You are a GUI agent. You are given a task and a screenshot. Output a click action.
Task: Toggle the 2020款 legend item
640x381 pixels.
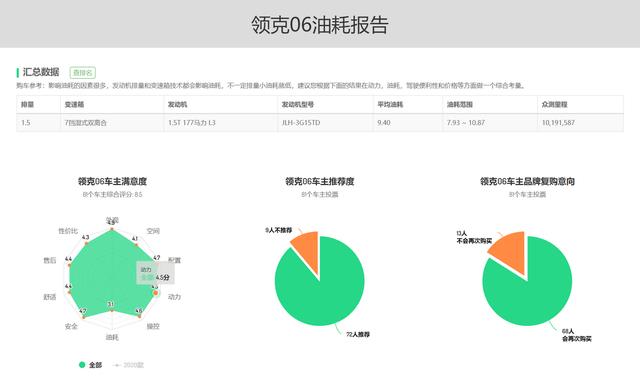click(x=128, y=365)
